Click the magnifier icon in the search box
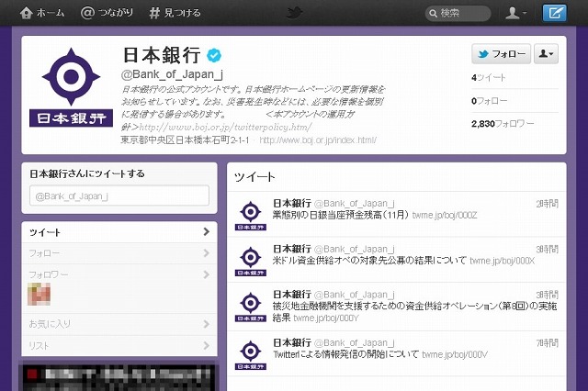The image size is (588, 391). 433,14
